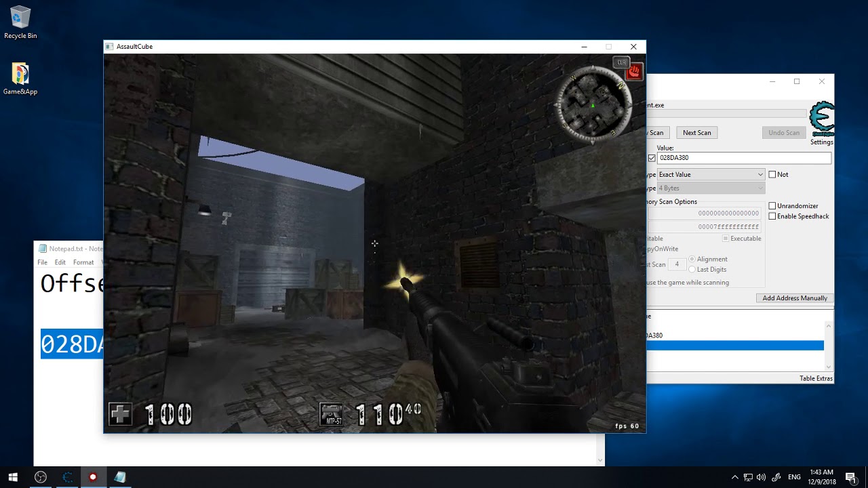The height and width of the screenshot is (488, 868).
Task: Toggle the Executable checkbox
Action: click(726, 239)
